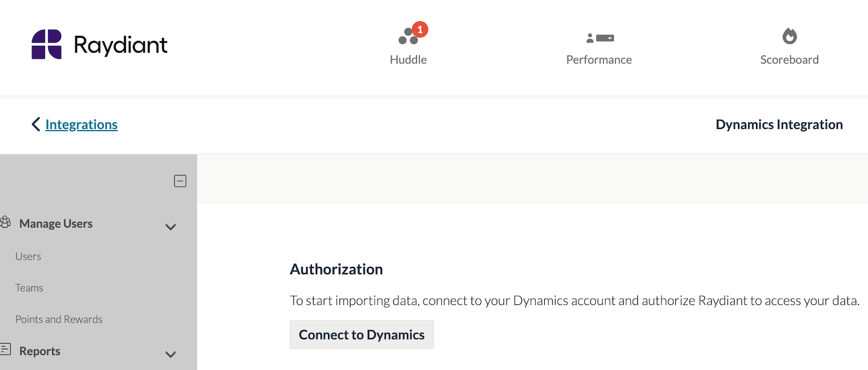Image resolution: width=868 pixels, height=370 pixels.
Task: Open the Scoreboard flame icon
Action: coord(790,36)
